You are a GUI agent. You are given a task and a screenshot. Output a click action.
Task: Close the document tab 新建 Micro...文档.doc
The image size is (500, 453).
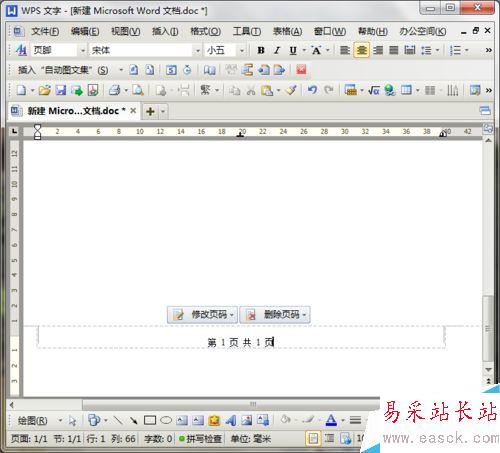click(133, 110)
